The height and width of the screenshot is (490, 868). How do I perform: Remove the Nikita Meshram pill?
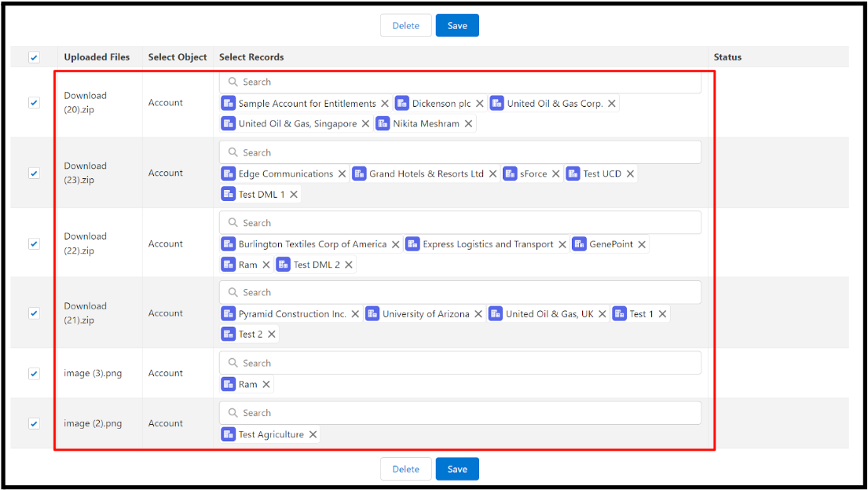[468, 123]
